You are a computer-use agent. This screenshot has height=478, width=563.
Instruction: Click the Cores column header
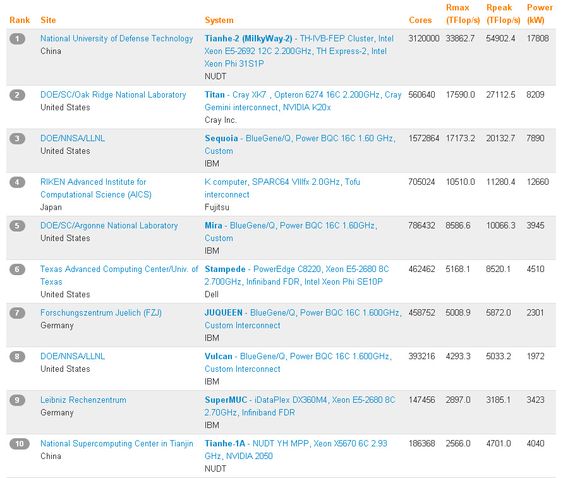point(420,20)
